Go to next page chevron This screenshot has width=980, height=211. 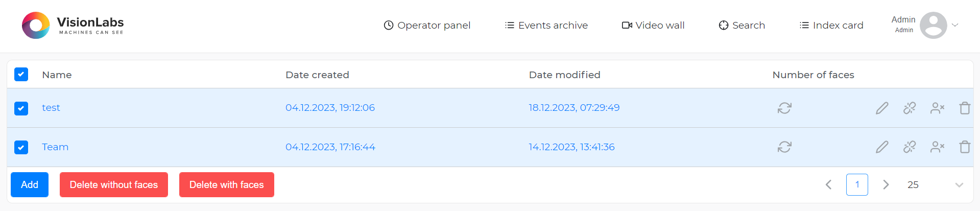(x=886, y=184)
